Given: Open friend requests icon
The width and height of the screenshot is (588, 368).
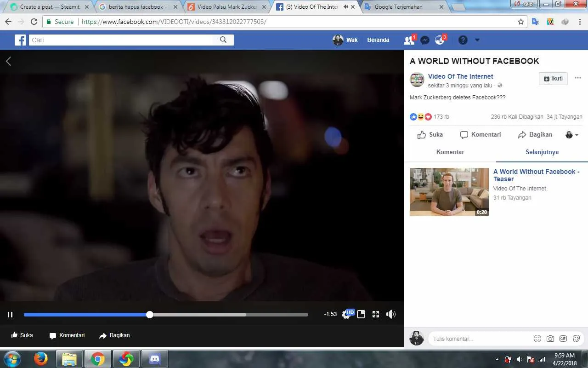Looking at the screenshot, I should pos(409,40).
